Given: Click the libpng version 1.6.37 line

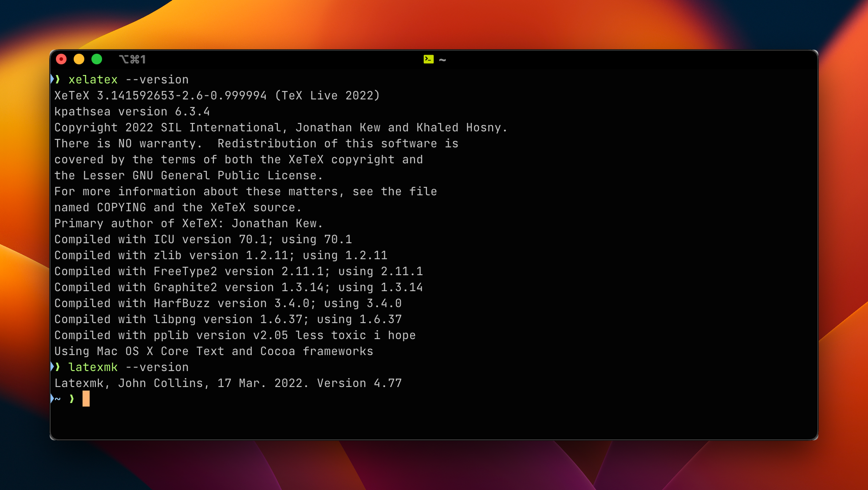Looking at the screenshot, I should [228, 319].
